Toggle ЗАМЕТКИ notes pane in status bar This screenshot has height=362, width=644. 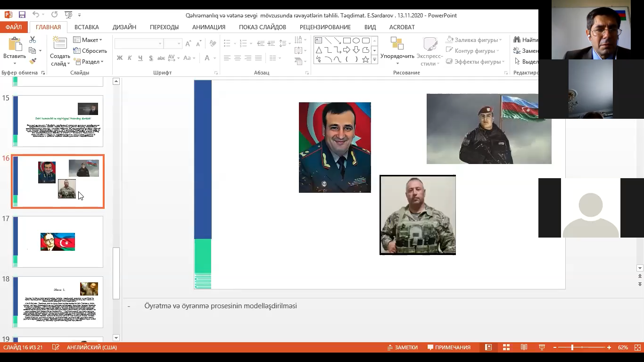pos(402,347)
